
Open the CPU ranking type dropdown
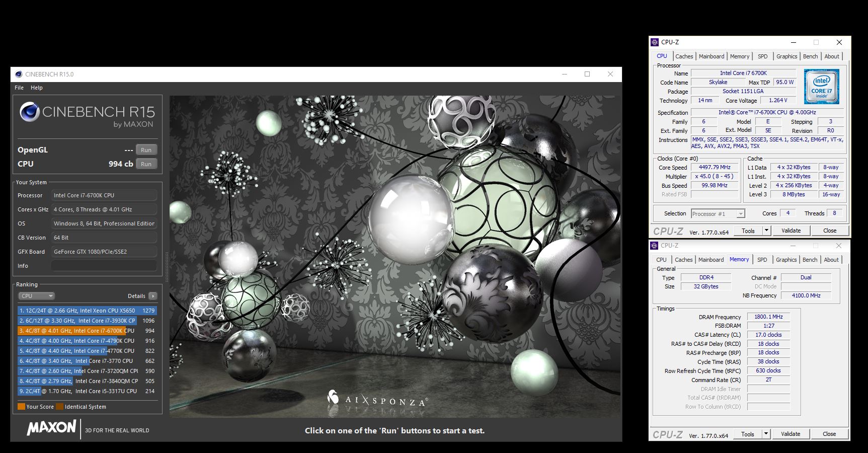point(36,296)
